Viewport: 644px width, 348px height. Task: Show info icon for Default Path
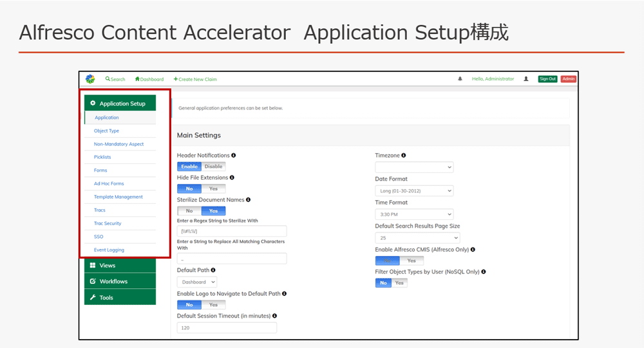pos(213,270)
